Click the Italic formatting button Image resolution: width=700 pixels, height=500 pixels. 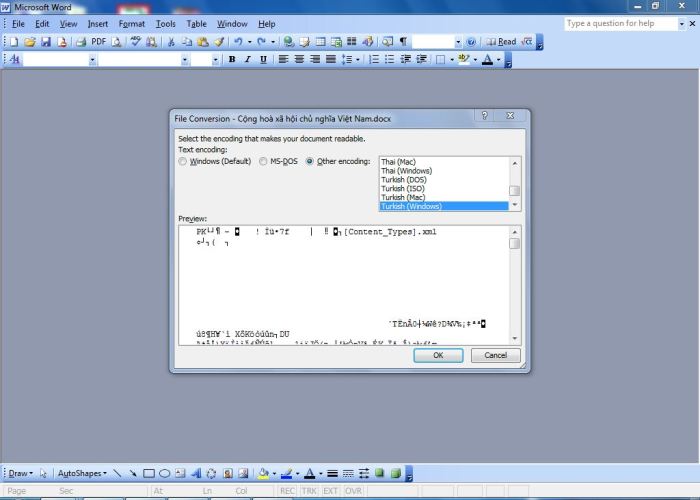pos(248,59)
